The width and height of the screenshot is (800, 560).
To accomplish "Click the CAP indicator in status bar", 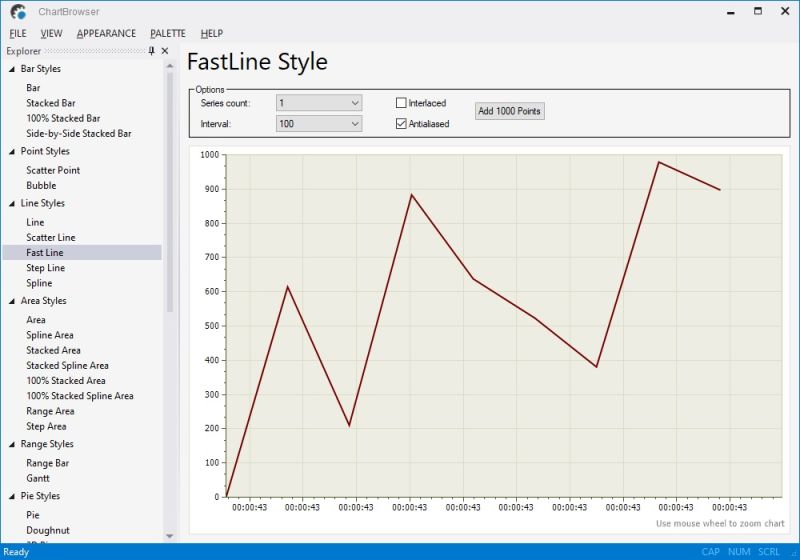I will [x=711, y=552].
